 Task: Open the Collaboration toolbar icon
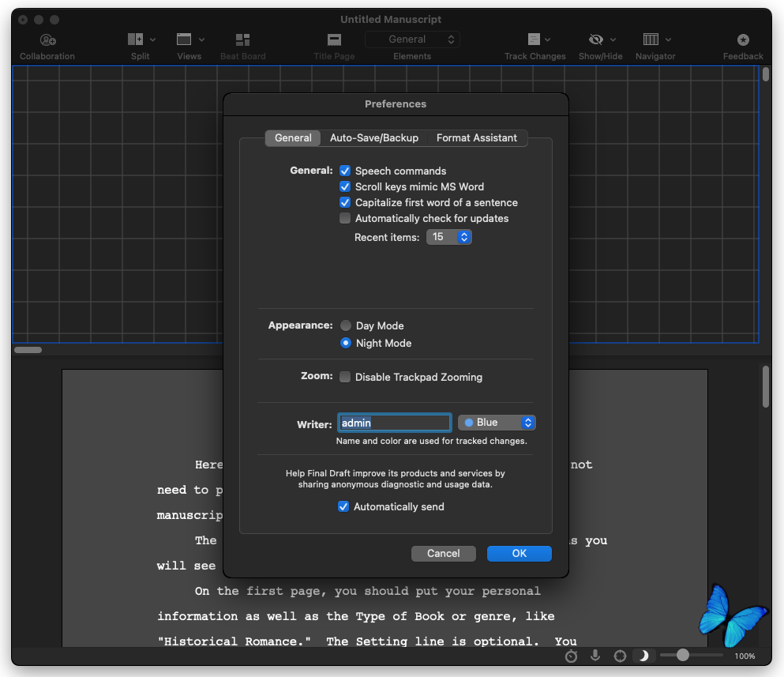point(47,39)
